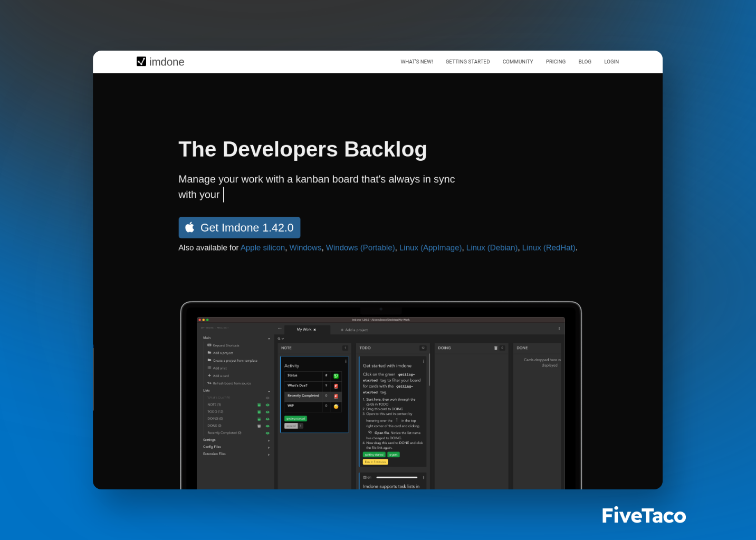Follow the Windows (Portable) link
The image size is (756, 540).
tap(360, 248)
